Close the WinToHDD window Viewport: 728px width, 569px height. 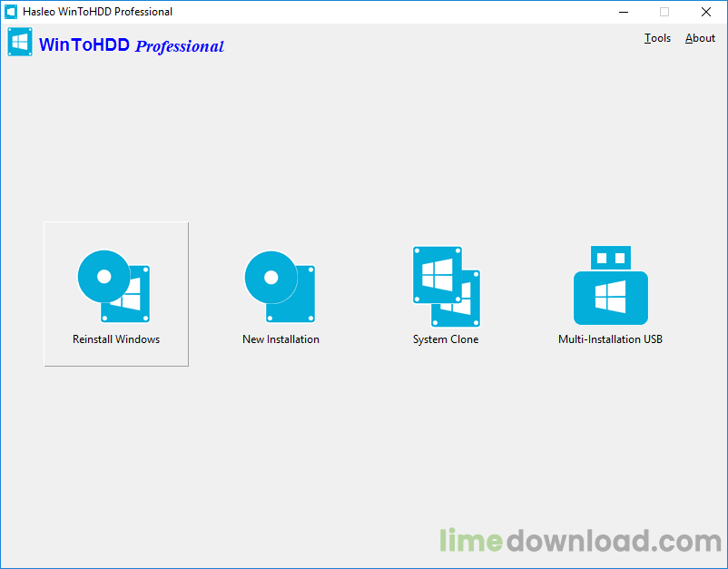pos(706,12)
